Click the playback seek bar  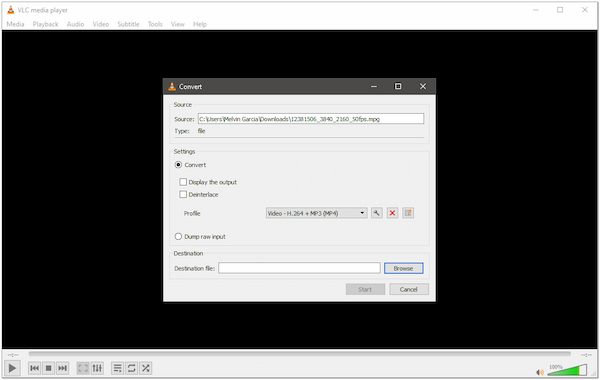coord(300,354)
